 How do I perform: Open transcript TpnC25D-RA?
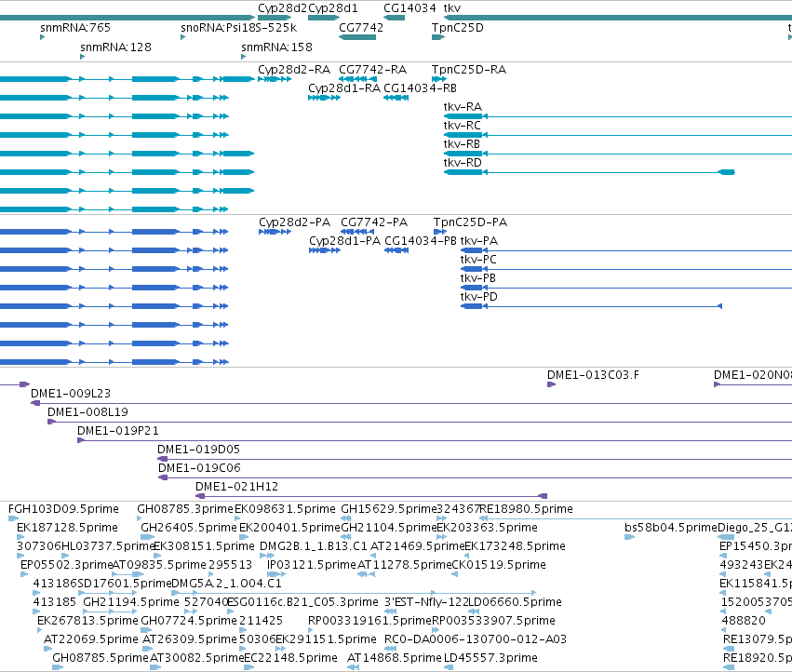pos(469,70)
